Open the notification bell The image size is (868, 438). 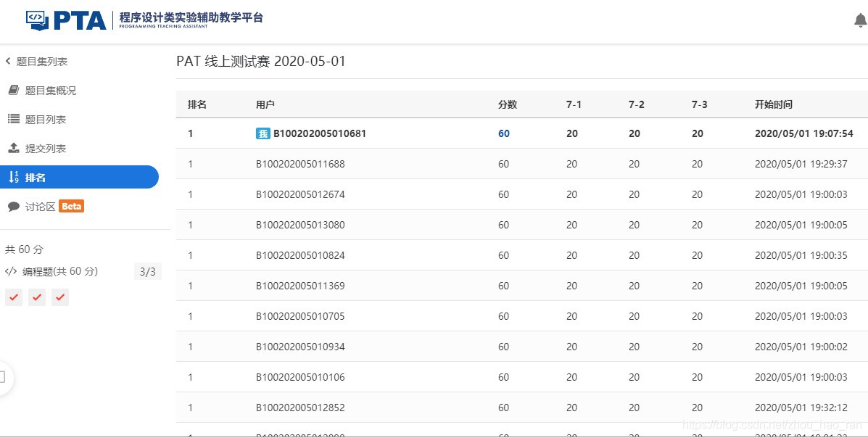(860, 21)
